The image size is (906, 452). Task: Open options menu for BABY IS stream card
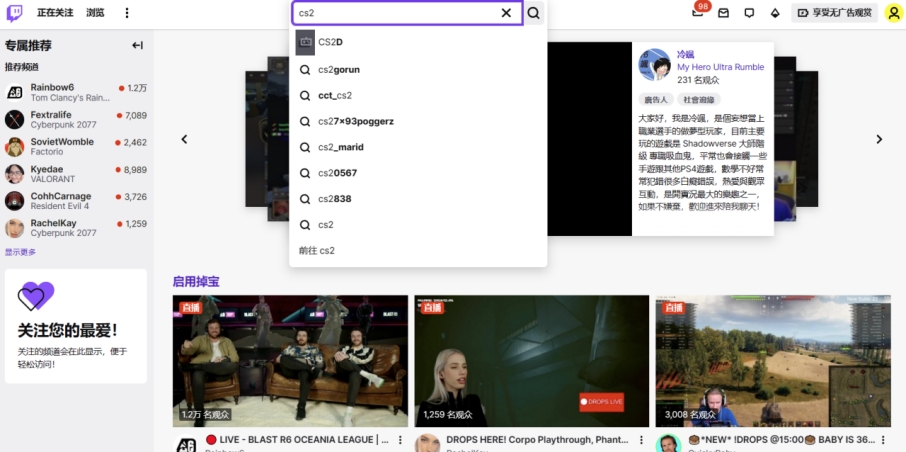point(883,440)
